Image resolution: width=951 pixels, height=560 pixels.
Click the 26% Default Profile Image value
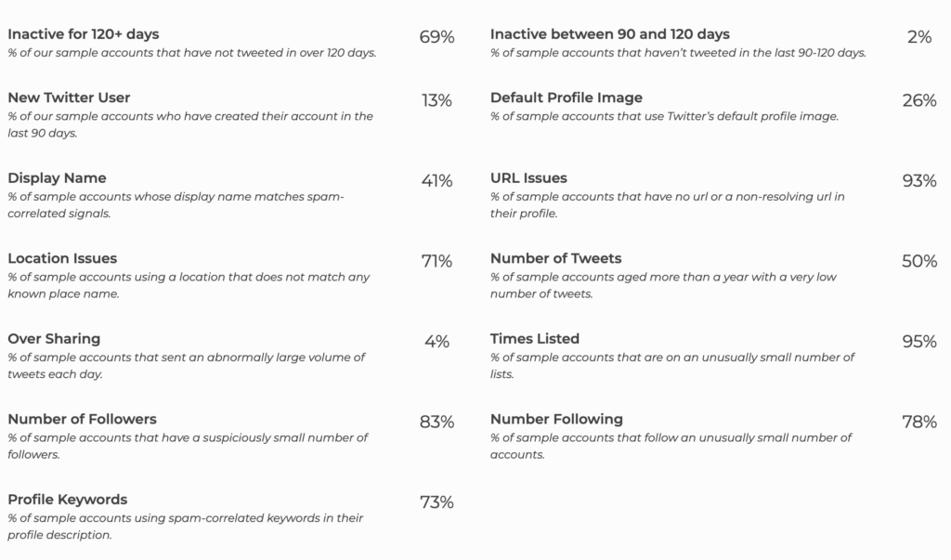coord(919,100)
